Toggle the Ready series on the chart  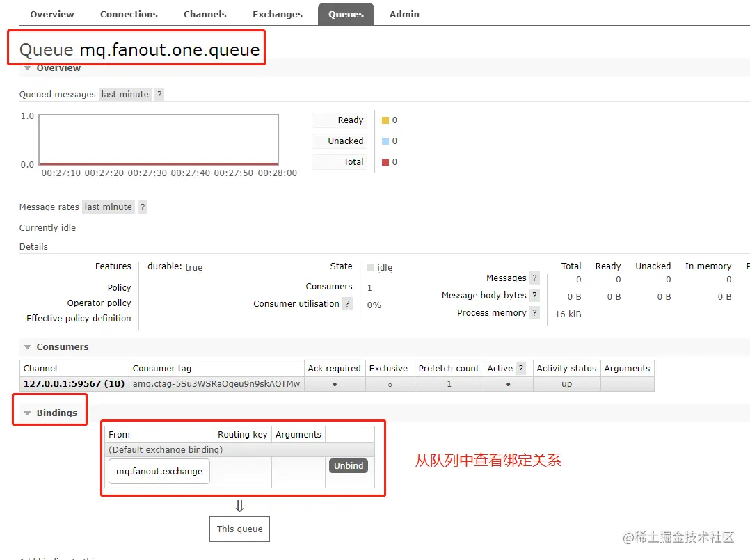[x=339, y=120]
